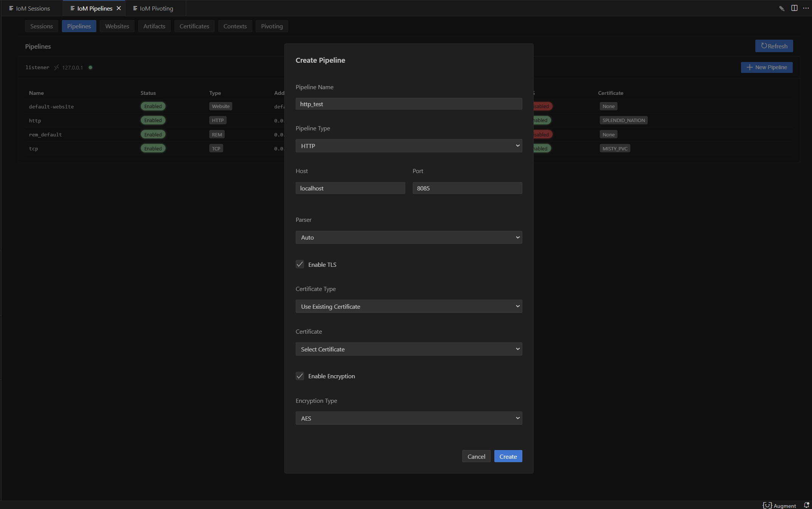Click the pencil icon in the editor title bar
Viewport: 812px width, 509px height.
[x=781, y=8]
